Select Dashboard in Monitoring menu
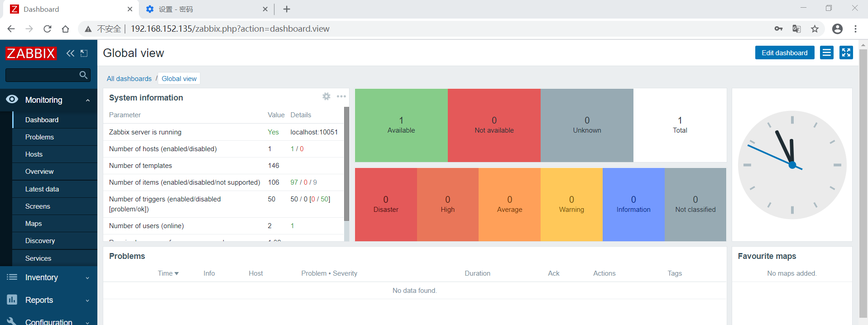Viewport: 868px width, 325px height. [x=55, y=120]
